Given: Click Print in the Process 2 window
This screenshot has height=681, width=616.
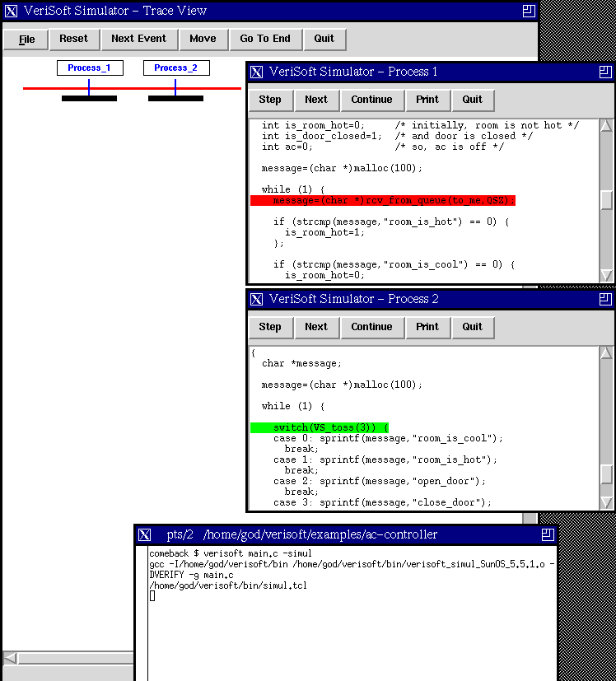Looking at the screenshot, I should tap(427, 327).
